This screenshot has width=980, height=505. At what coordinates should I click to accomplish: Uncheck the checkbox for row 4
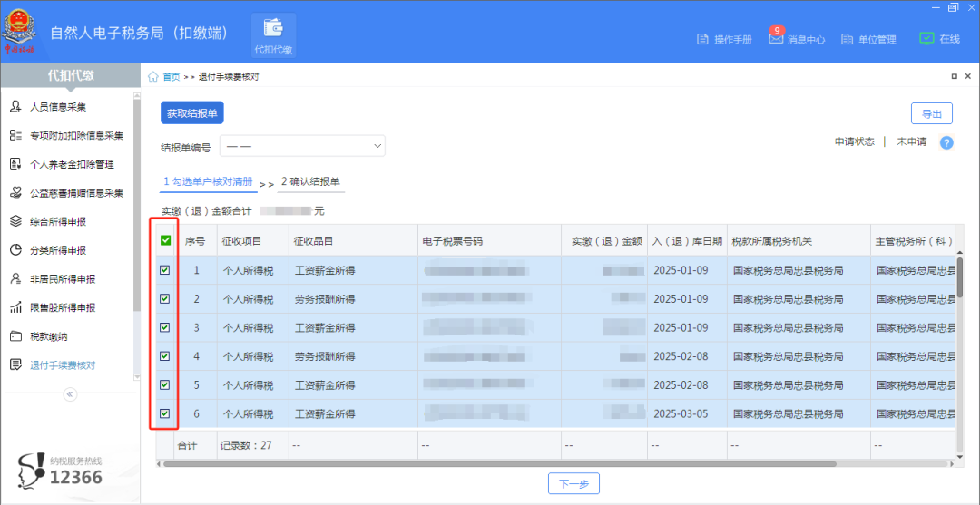tap(165, 355)
